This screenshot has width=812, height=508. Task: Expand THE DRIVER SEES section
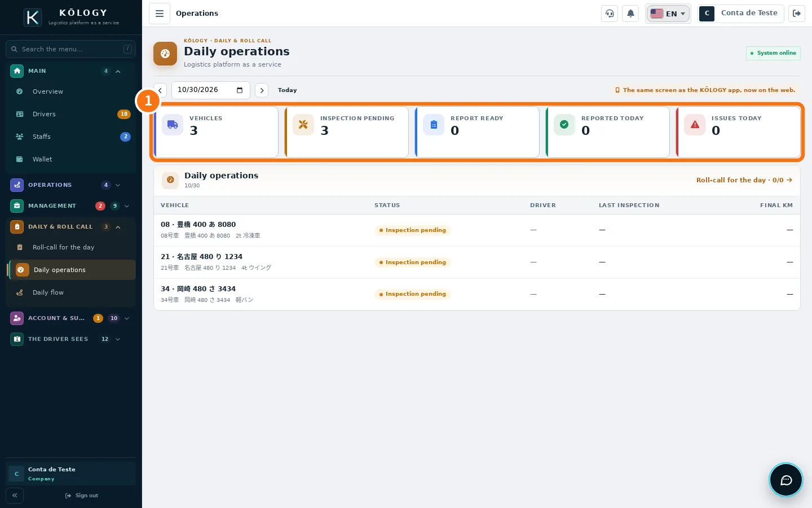(x=70, y=339)
